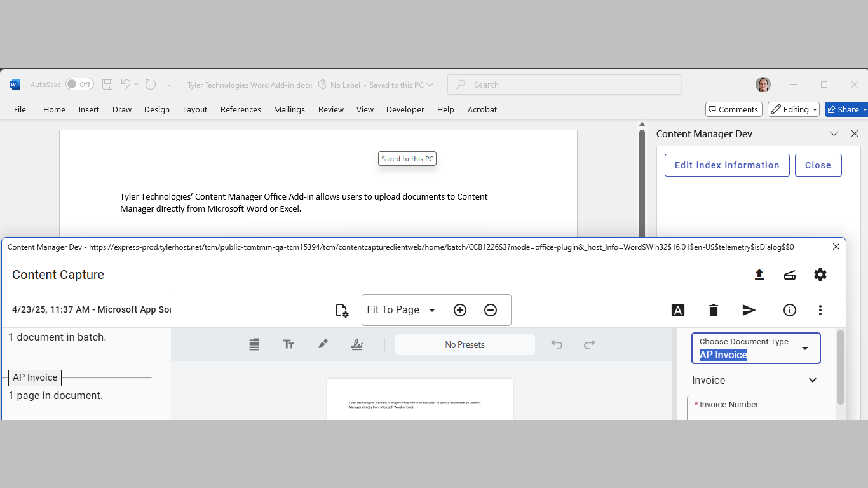This screenshot has height=488, width=868.
Task: Select the pen drawing tool
Action: click(323, 344)
